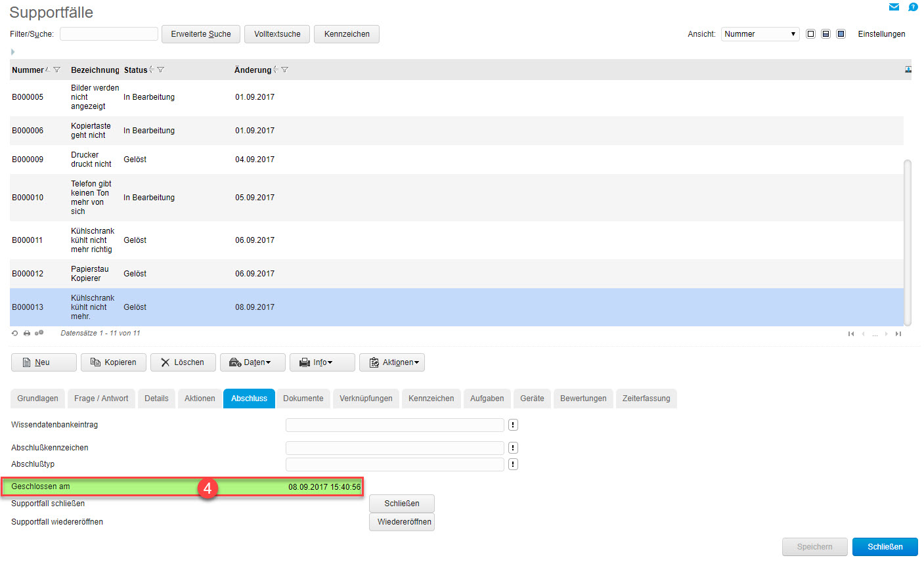Open the Daten dropdown button
This screenshot has width=924, height=562.
pos(253,362)
